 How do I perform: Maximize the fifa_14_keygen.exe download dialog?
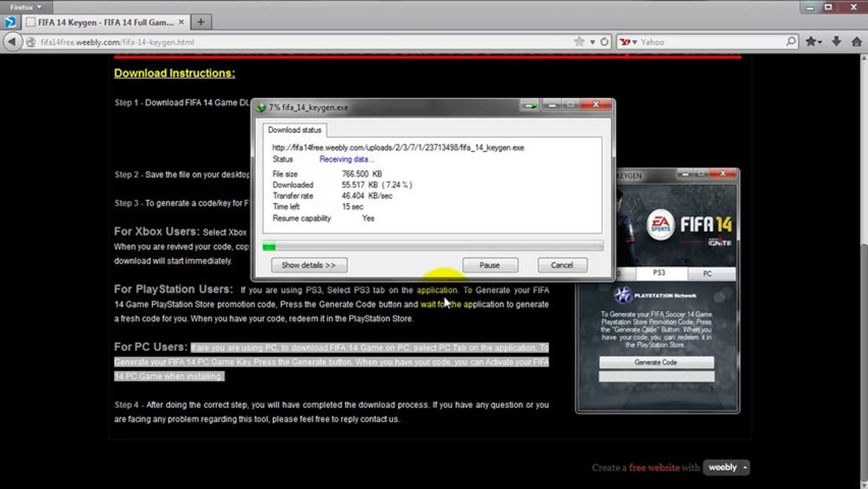pos(570,105)
